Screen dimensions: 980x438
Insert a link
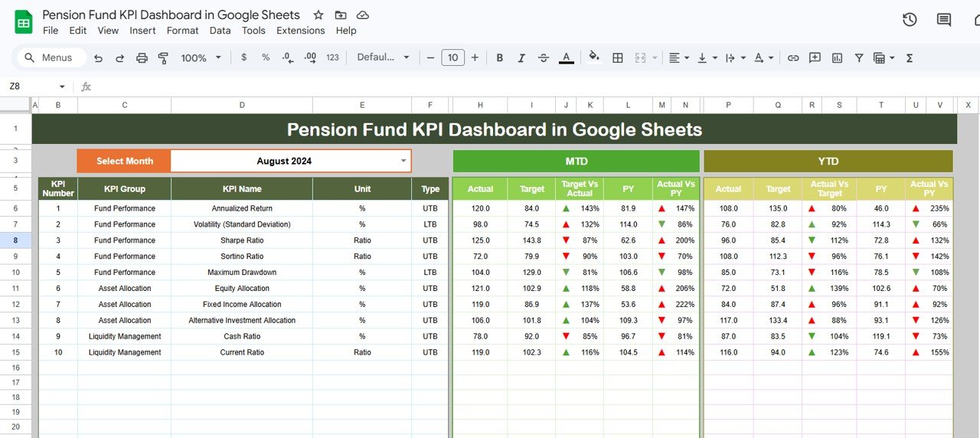793,57
